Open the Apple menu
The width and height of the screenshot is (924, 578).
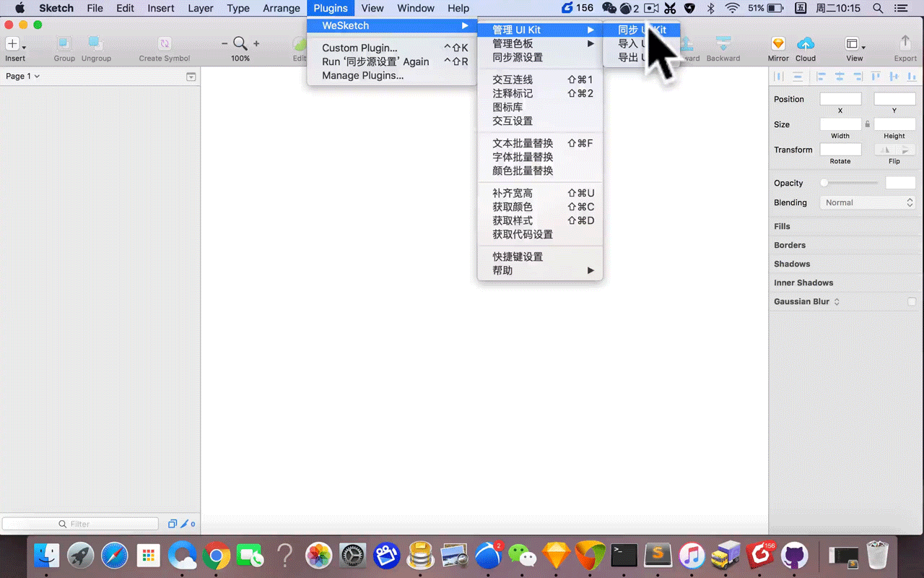(x=19, y=9)
